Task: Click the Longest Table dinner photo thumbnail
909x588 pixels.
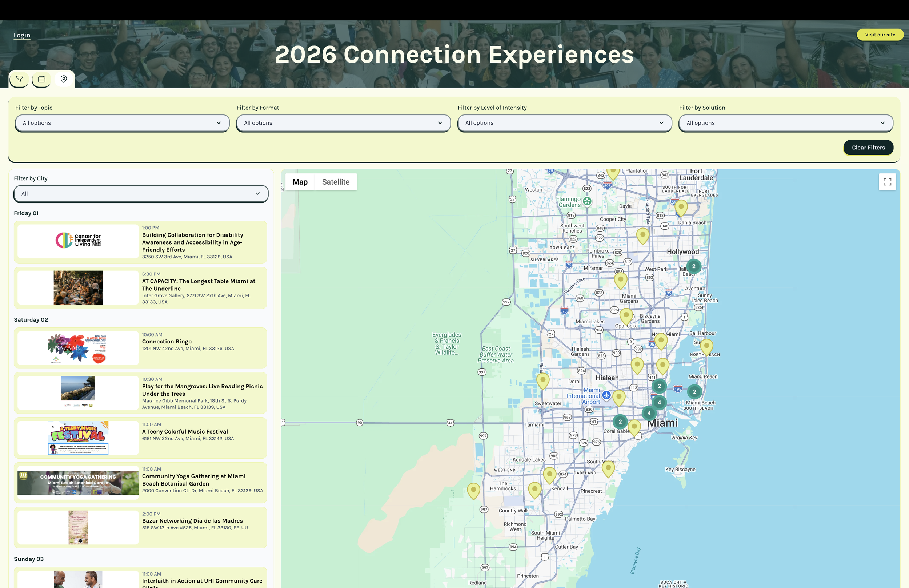Action: [78, 287]
